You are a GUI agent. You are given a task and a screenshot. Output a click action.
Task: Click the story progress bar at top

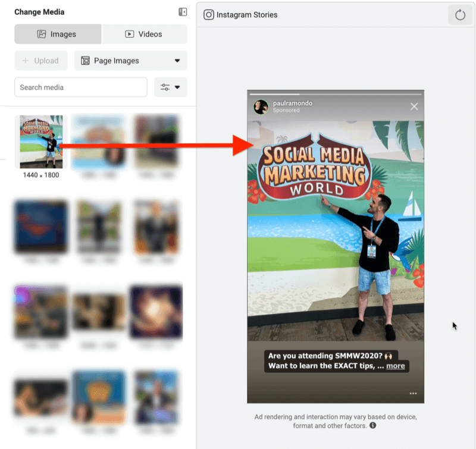pos(336,94)
